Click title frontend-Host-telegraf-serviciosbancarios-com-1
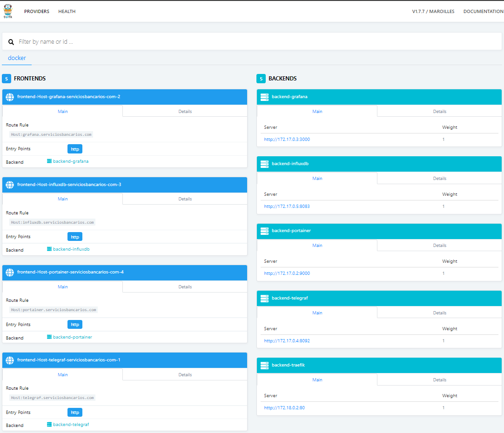504x433 pixels. click(69, 360)
